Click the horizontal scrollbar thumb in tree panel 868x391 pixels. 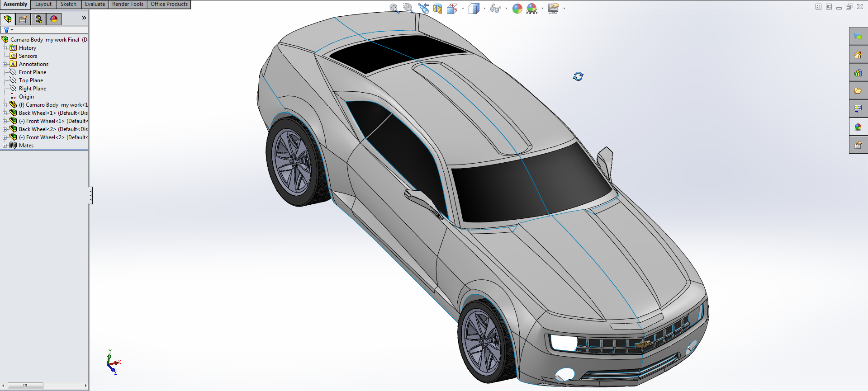[26, 386]
